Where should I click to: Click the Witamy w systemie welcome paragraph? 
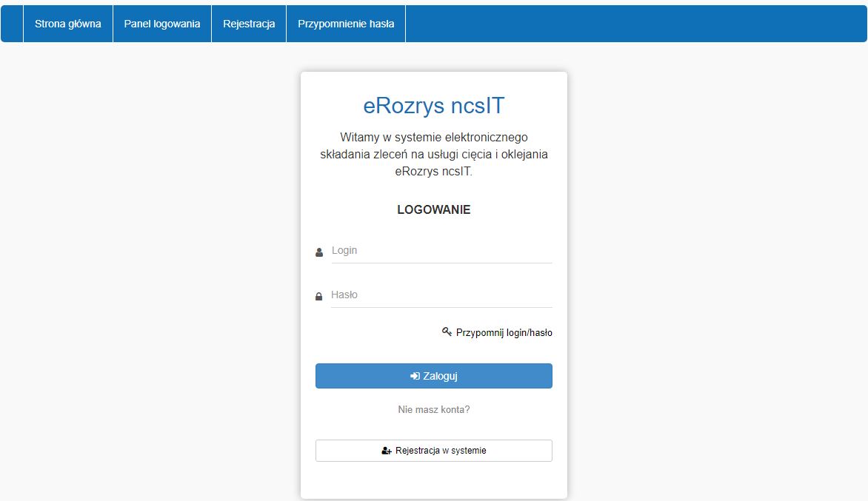click(434, 155)
